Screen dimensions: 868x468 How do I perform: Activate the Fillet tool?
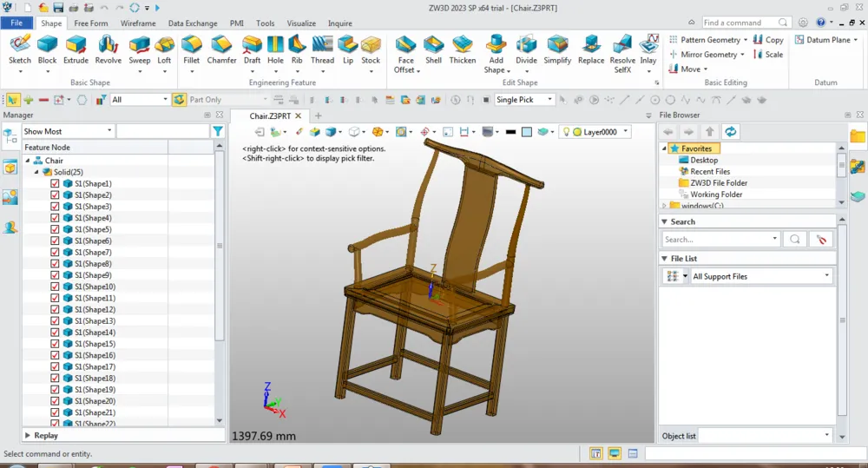191,49
